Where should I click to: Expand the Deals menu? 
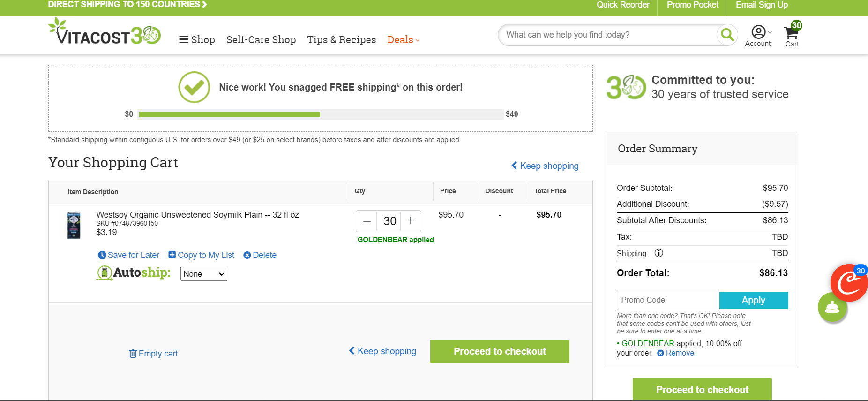click(x=403, y=40)
